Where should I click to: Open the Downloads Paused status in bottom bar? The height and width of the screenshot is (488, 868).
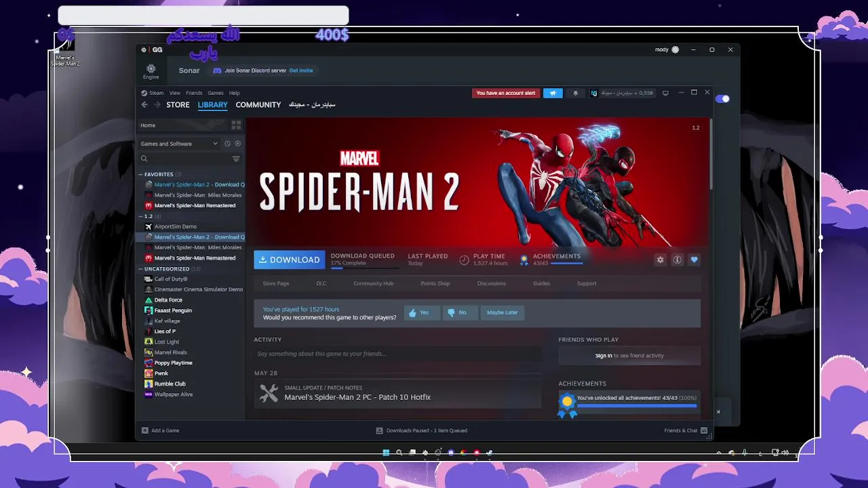pos(422,430)
